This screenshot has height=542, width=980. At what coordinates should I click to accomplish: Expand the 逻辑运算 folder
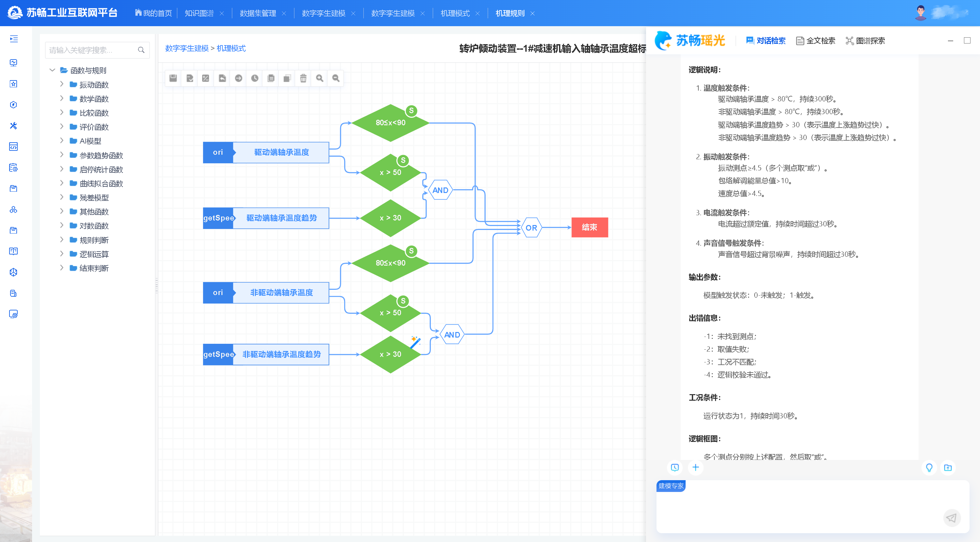click(61, 254)
